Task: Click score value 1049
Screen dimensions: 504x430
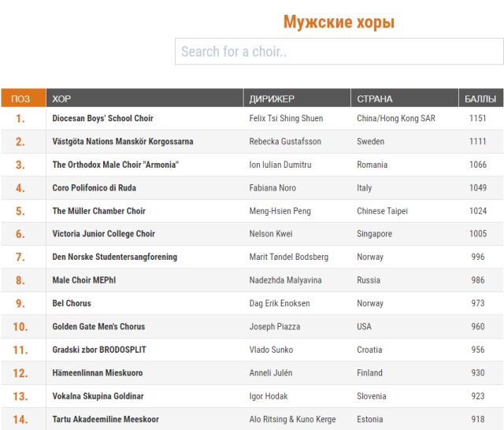Action: point(478,187)
